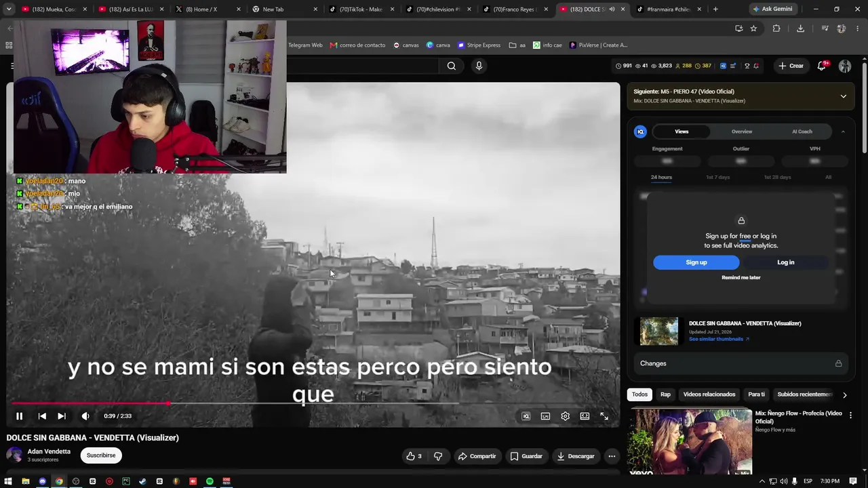Image resolution: width=868 pixels, height=488 pixels.
Task: Toggle theater mode on the player
Action: pyautogui.click(x=585, y=416)
